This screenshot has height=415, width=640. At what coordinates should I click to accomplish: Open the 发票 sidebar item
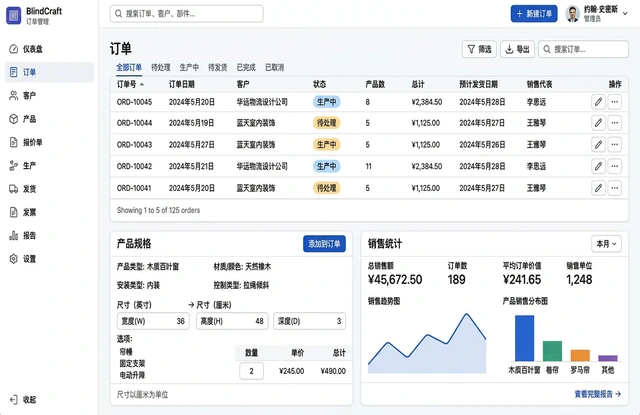click(x=49, y=212)
